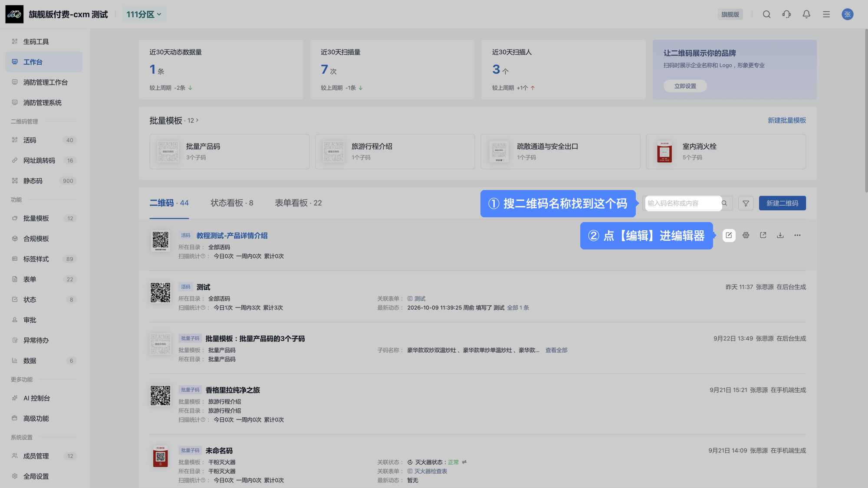Click the user avatar 张
The image size is (868, 488).
pyautogui.click(x=847, y=14)
